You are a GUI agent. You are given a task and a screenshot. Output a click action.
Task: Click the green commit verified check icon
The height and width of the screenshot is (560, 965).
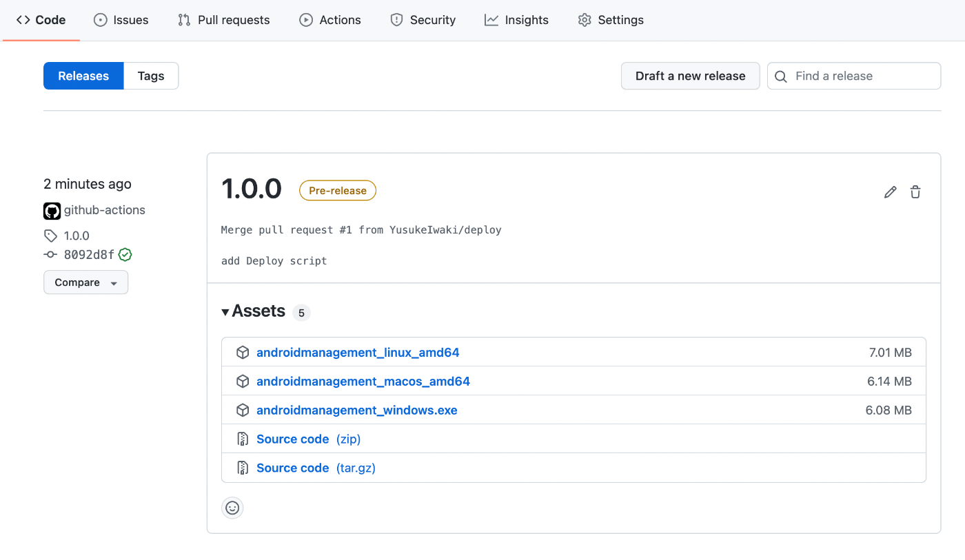[x=125, y=255]
